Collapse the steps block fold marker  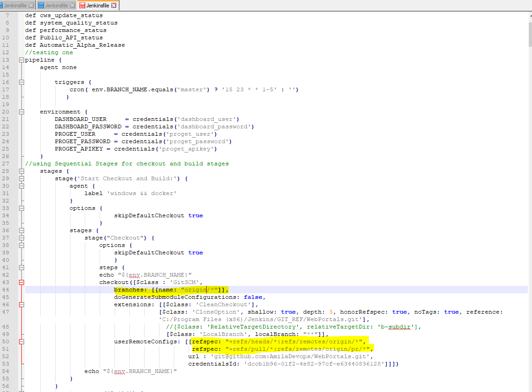pyautogui.click(x=21, y=267)
